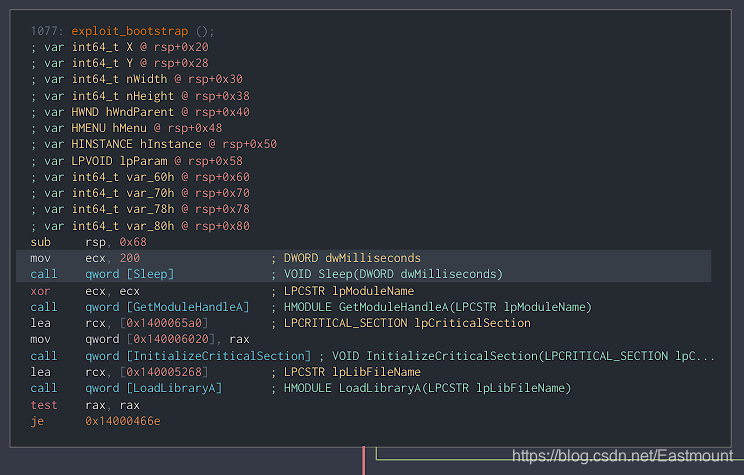Click the LPCSTR lpModuleName comment
The width and height of the screenshot is (744, 475).
pos(343,291)
